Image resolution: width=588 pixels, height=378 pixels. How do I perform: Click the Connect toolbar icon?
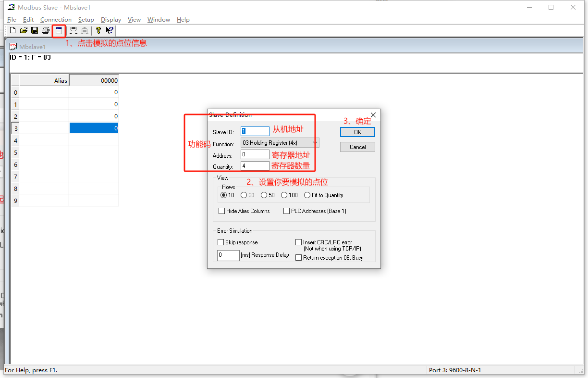tap(73, 30)
